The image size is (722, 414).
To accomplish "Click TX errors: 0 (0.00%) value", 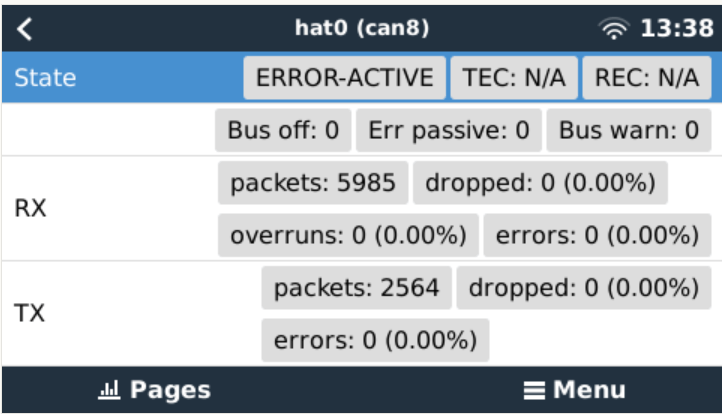I will (375, 340).
